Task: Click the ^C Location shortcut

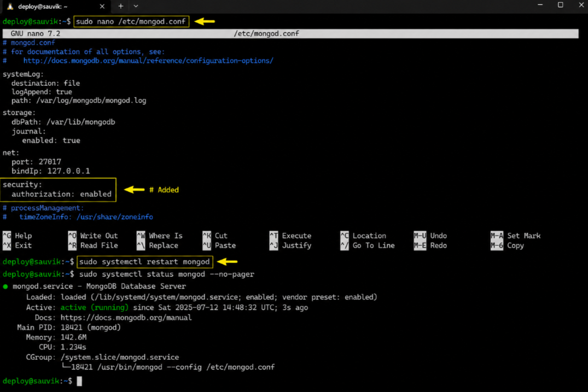Action: tap(363, 236)
